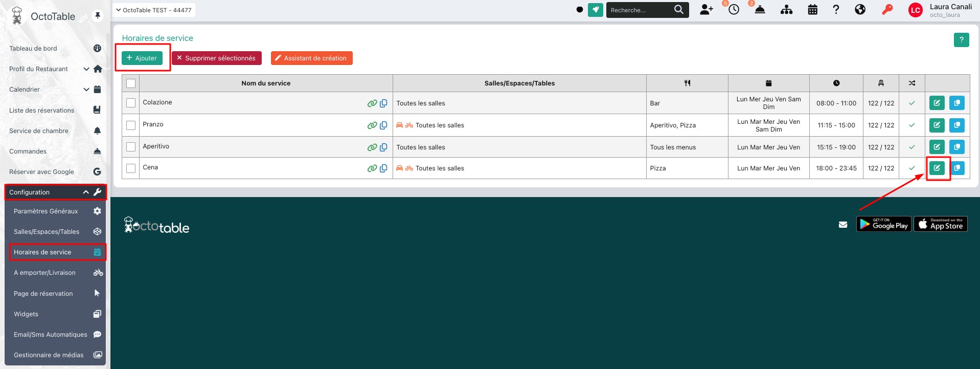
Task: Open Tableau de bord
Action: tap(55, 49)
